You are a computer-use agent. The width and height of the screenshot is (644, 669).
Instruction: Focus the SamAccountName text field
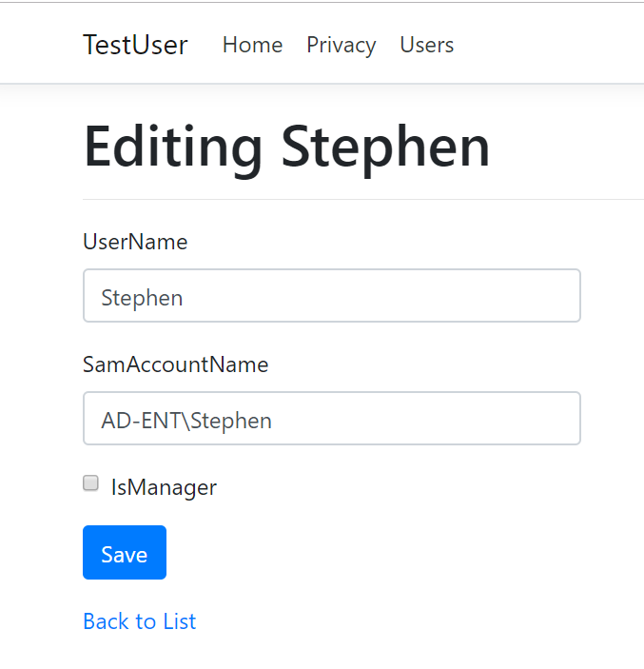(332, 418)
